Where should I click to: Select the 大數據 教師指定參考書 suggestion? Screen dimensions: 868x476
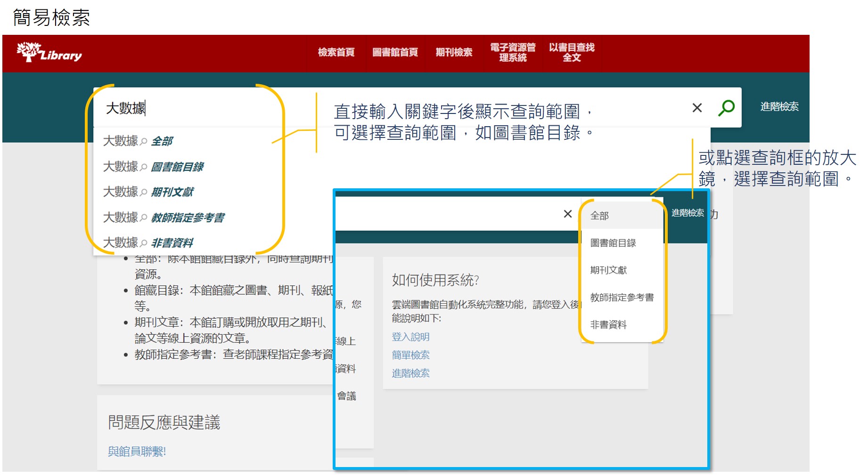tap(164, 218)
